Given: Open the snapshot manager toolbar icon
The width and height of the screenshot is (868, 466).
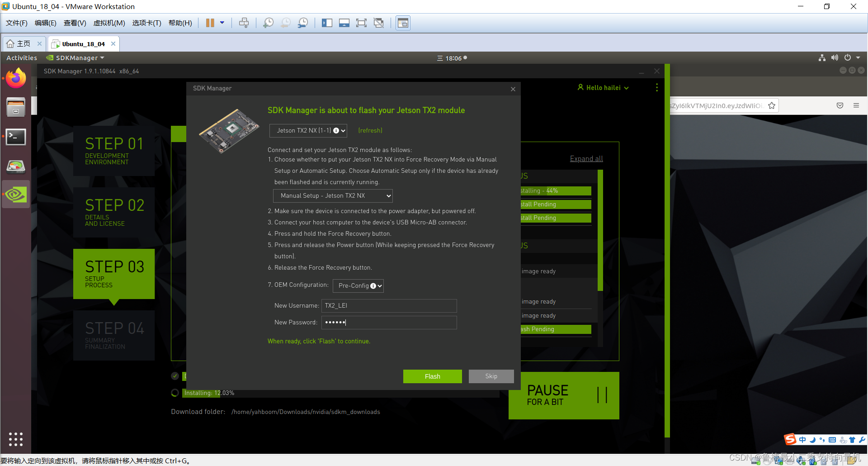Looking at the screenshot, I should coord(303,23).
